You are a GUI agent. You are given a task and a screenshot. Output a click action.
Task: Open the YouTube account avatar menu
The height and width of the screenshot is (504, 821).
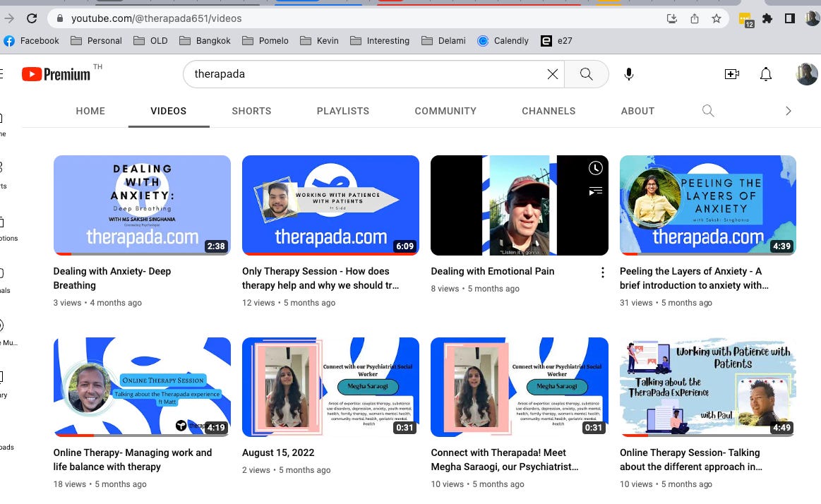807,74
